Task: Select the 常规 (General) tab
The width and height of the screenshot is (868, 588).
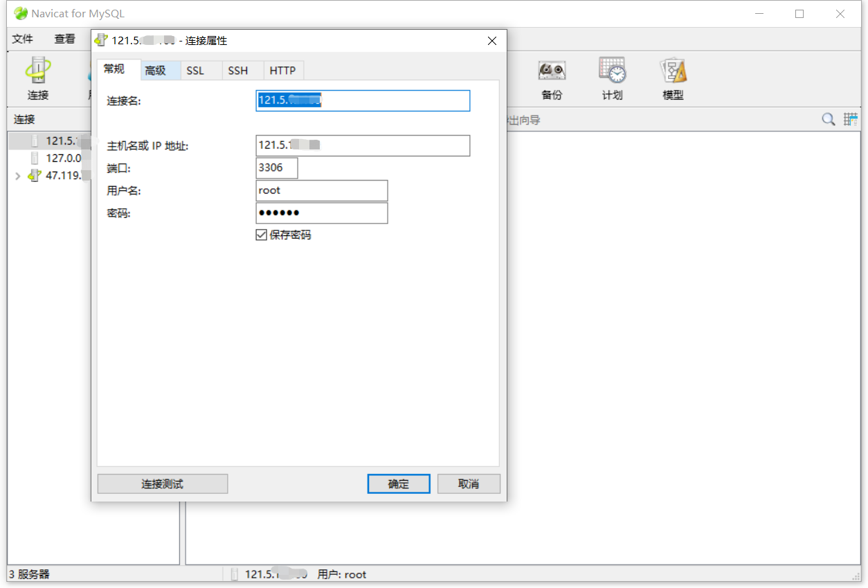Action: 118,69
